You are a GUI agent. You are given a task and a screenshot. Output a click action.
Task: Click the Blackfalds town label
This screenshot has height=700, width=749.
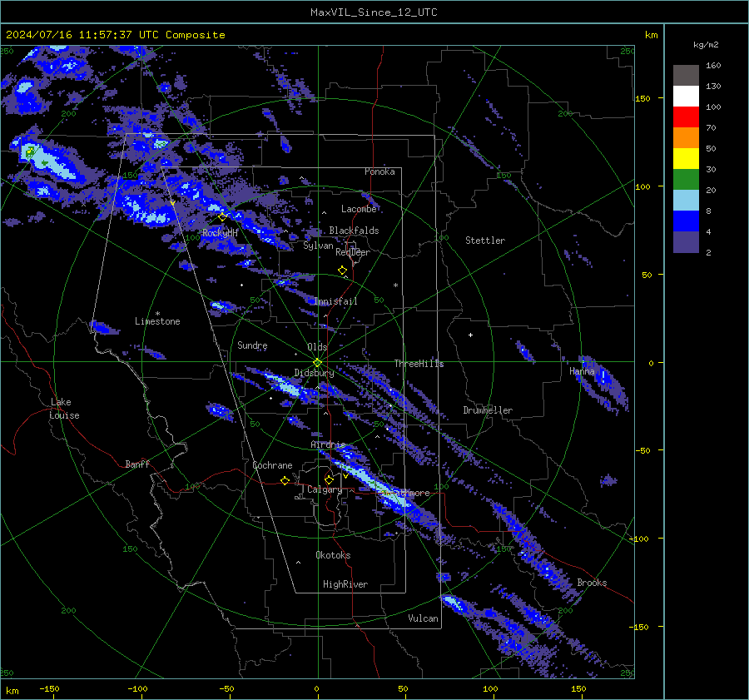[x=354, y=231]
